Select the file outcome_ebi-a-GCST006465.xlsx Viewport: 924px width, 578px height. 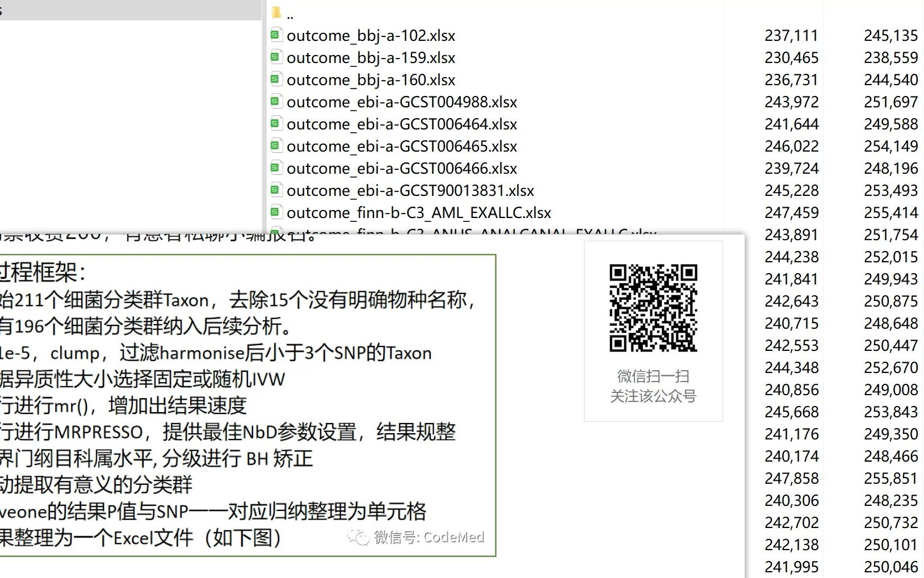point(402,146)
